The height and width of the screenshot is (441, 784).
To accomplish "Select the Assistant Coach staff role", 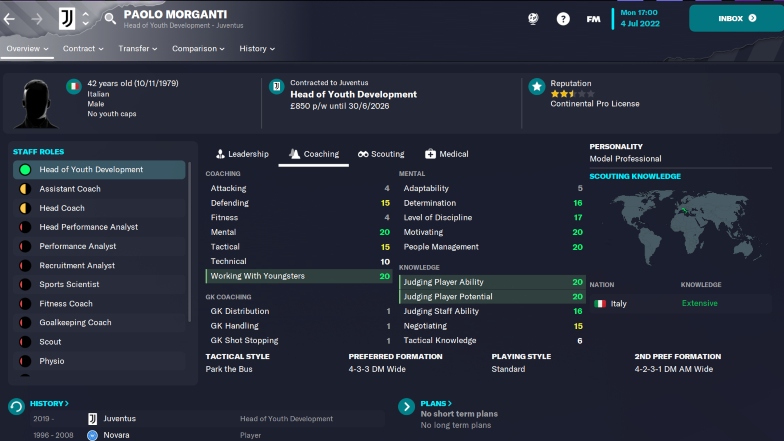I will click(x=99, y=189).
